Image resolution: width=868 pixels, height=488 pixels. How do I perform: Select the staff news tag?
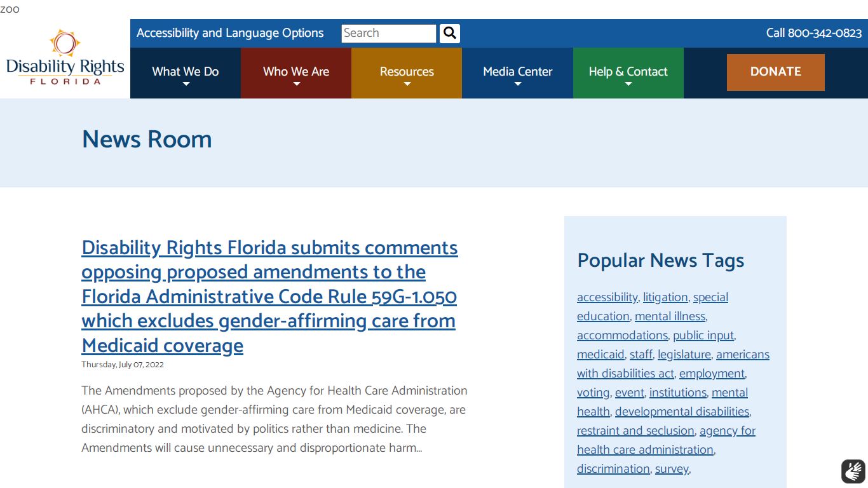[x=641, y=355]
